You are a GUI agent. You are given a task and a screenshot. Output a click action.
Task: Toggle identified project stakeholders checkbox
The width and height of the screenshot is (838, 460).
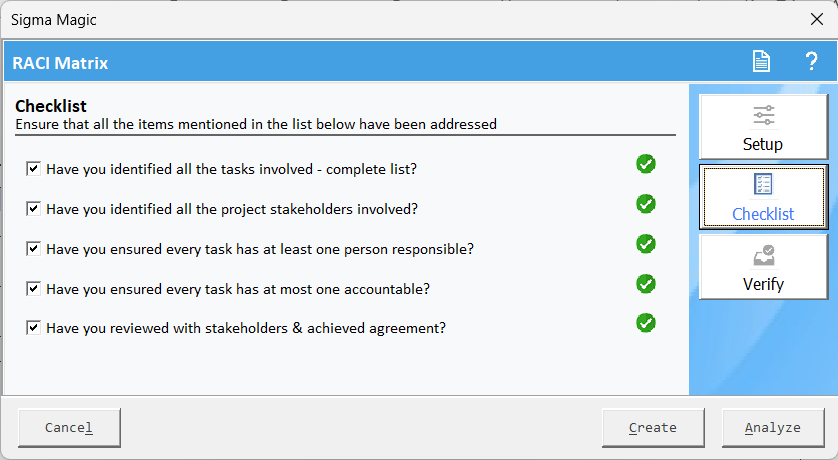coord(33,208)
